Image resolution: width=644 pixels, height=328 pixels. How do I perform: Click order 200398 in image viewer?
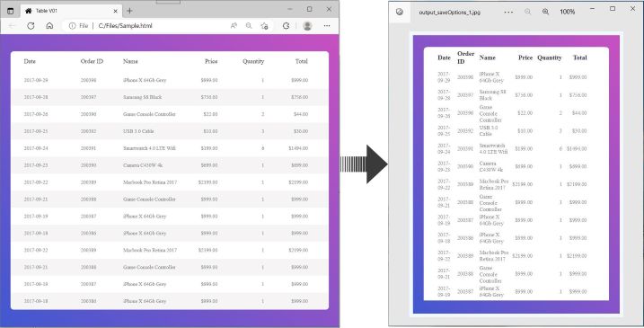[x=465, y=77]
